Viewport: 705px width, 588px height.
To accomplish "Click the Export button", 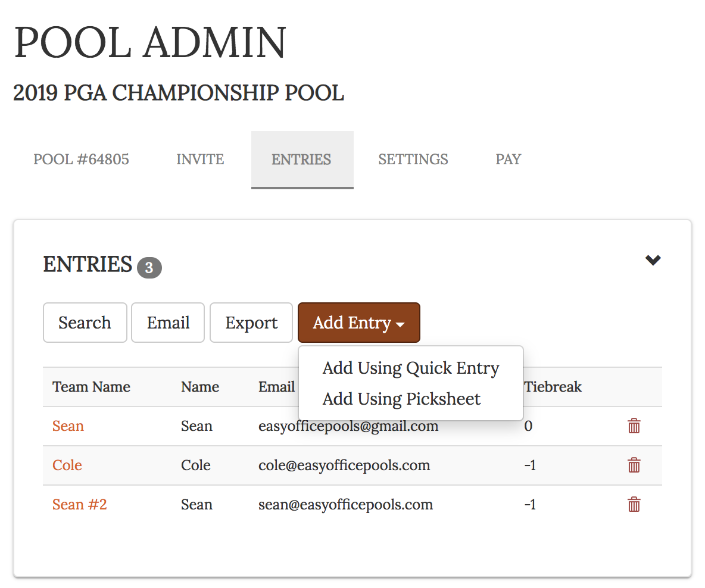I will click(251, 323).
